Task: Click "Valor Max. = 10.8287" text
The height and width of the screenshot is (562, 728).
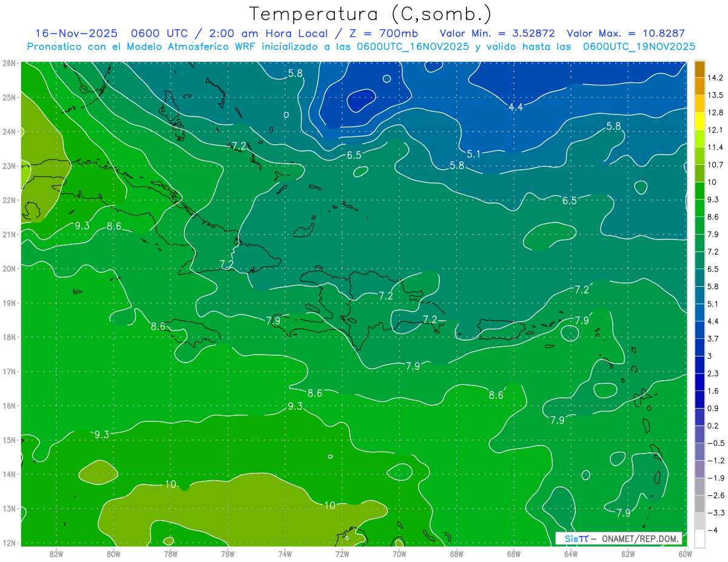Action: (625, 33)
